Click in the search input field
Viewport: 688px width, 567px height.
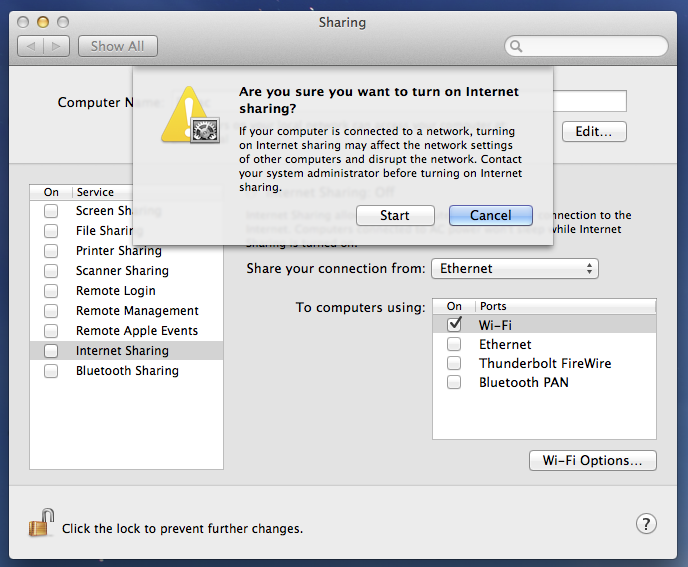pyautogui.click(x=586, y=46)
